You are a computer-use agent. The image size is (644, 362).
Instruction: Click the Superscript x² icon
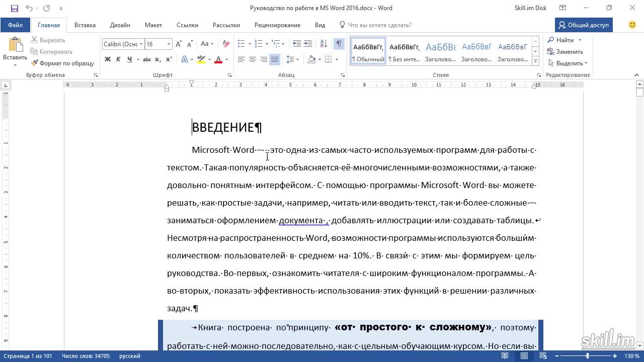click(169, 59)
